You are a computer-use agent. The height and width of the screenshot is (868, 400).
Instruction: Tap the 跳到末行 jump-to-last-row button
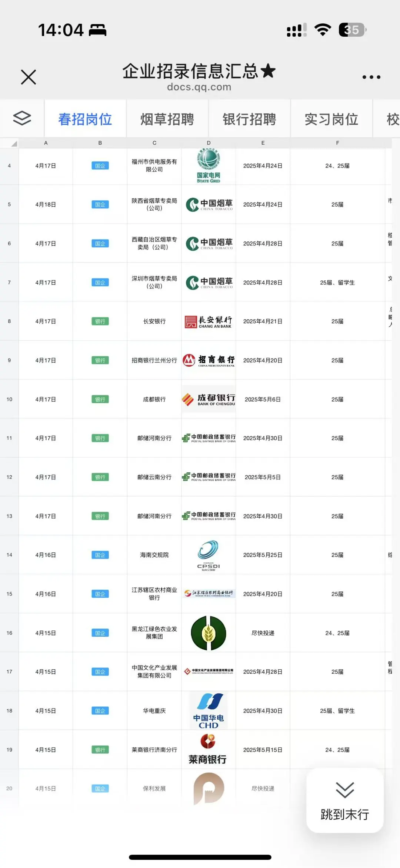(345, 801)
